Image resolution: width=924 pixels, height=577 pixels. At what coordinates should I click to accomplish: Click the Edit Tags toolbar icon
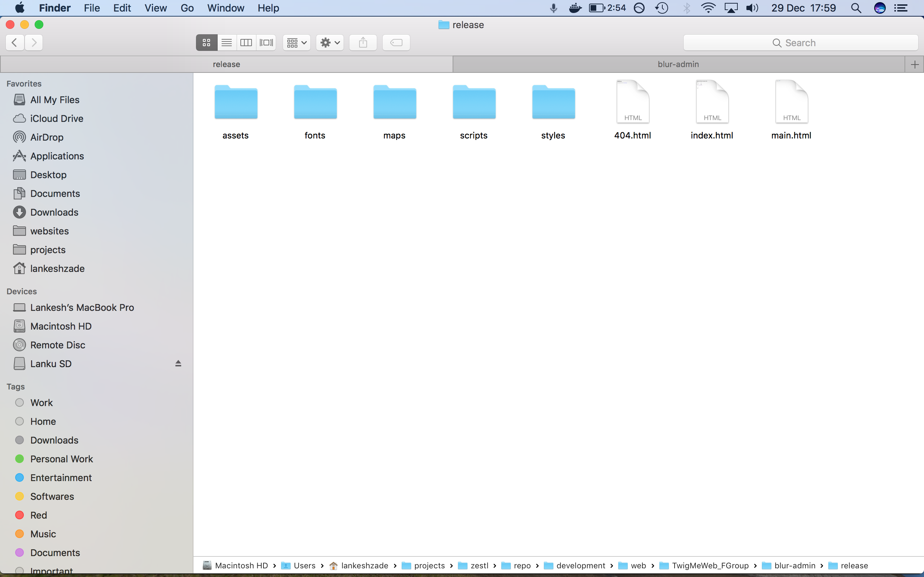pyautogui.click(x=396, y=42)
